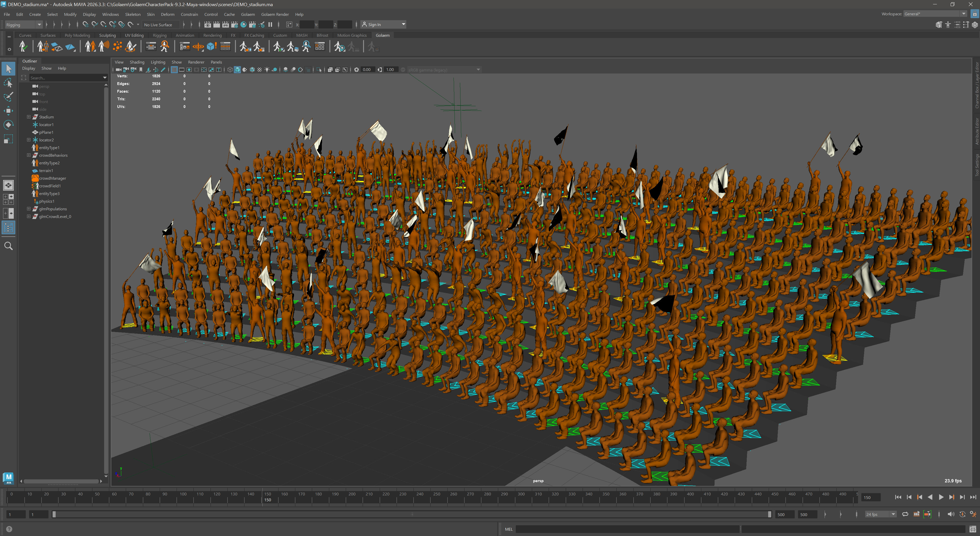The width and height of the screenshot is (980, 536).
Task: Click the viewport bookmark icon
Action: coord(141,70)
